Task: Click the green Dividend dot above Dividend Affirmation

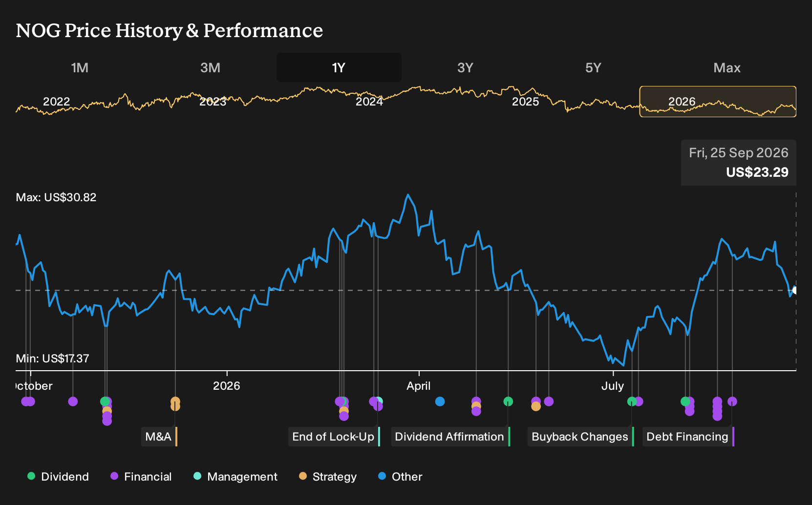Action: pos(508,401)
